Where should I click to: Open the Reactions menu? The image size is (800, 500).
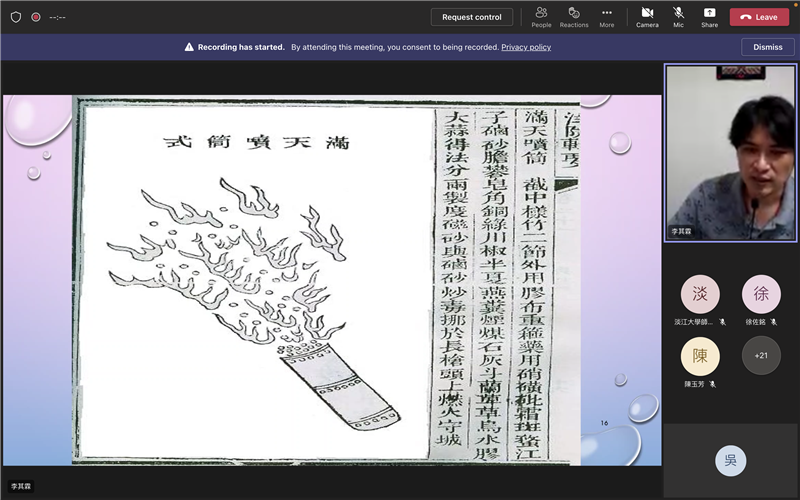click(x=574, y=16)
